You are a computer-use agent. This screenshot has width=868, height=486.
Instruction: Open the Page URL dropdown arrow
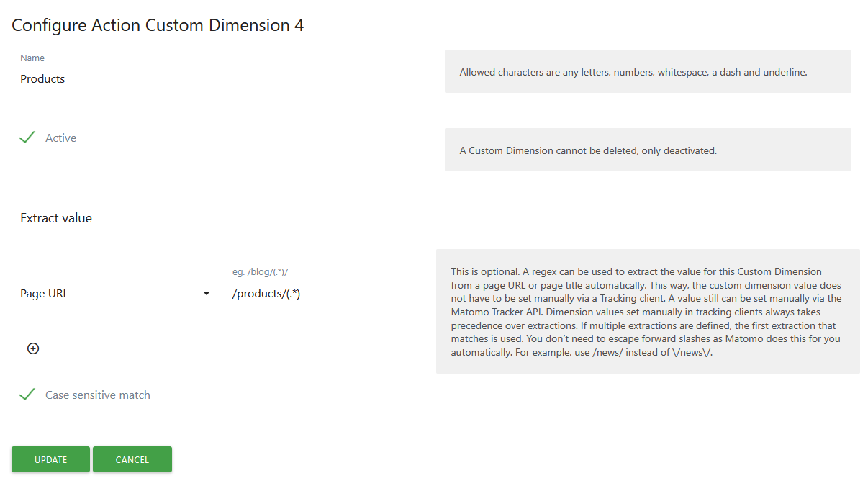click(207, 294)
